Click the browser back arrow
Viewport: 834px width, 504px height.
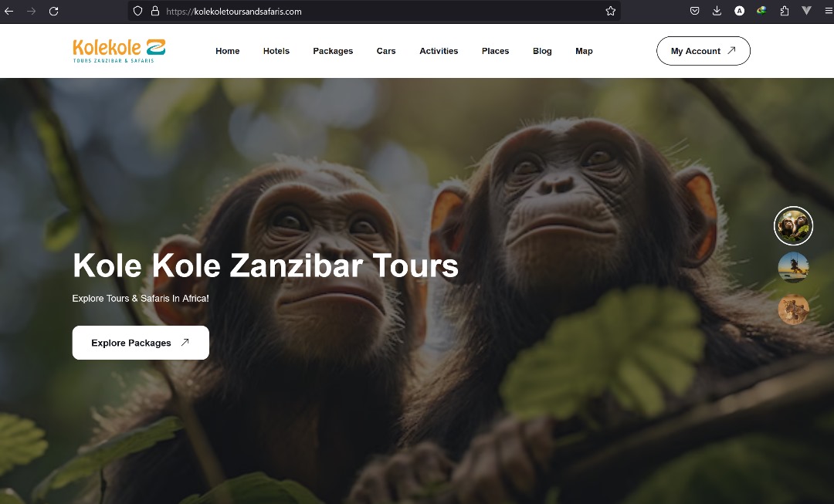tap(9, 11)
